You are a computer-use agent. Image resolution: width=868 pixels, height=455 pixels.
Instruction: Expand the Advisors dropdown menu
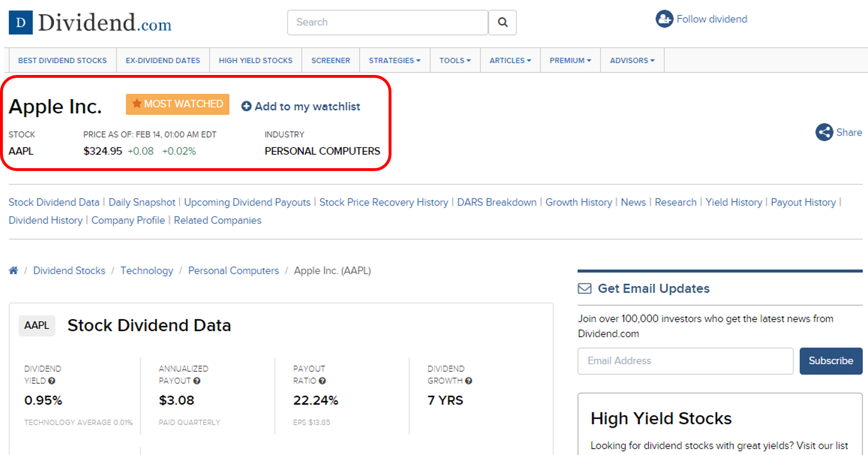(x=632, y=61)
